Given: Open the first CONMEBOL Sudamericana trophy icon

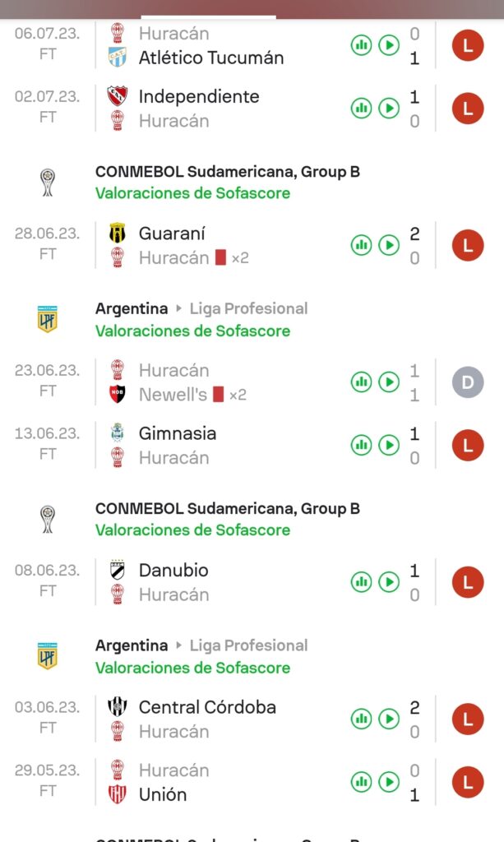Looking at the screenshot, I should tap(48, 183).
